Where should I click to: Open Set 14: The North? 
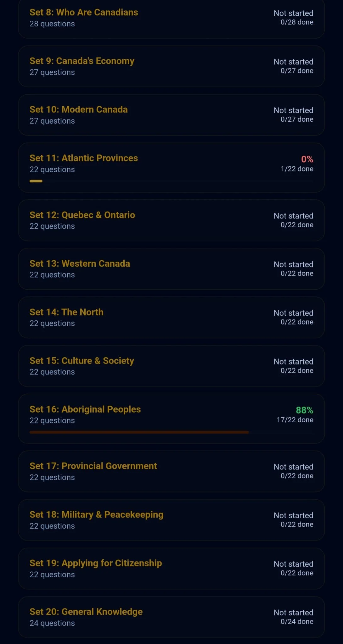tap(171, 318)
